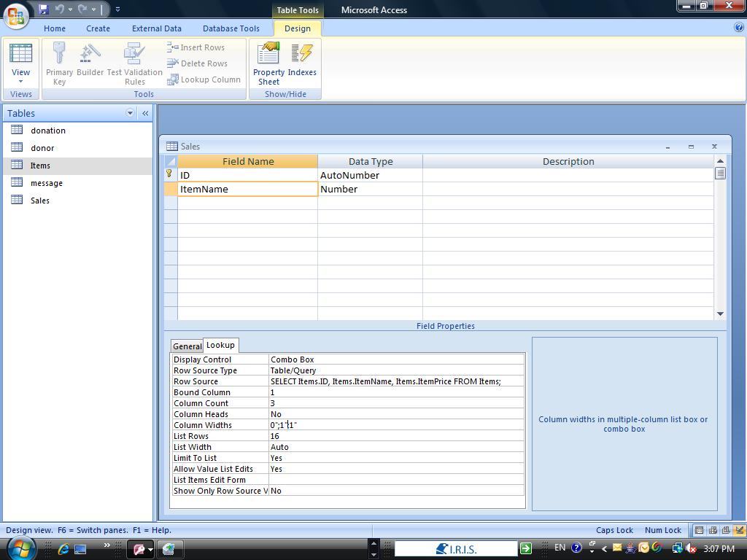The width and height of the screenshot is (747, 560).
Task: Click the List Items Edit Form field
Action: (396, 480)
